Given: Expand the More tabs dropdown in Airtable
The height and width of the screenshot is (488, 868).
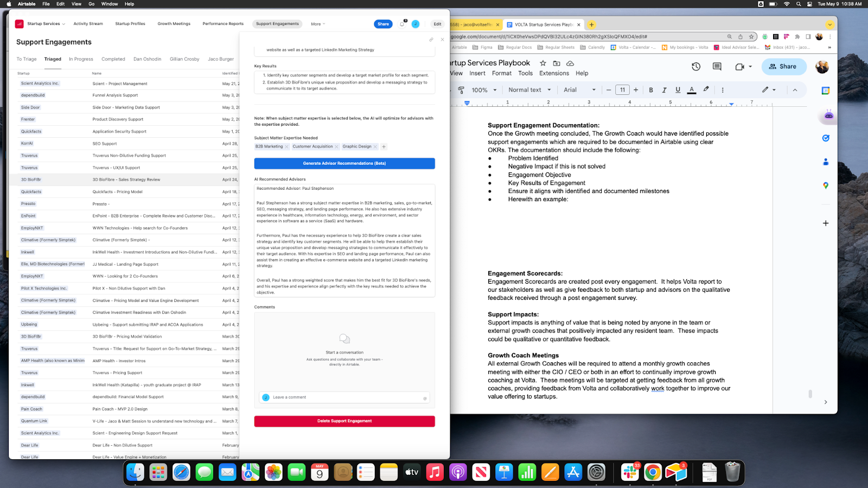Looking at the screenshot, I should [318, 24].
